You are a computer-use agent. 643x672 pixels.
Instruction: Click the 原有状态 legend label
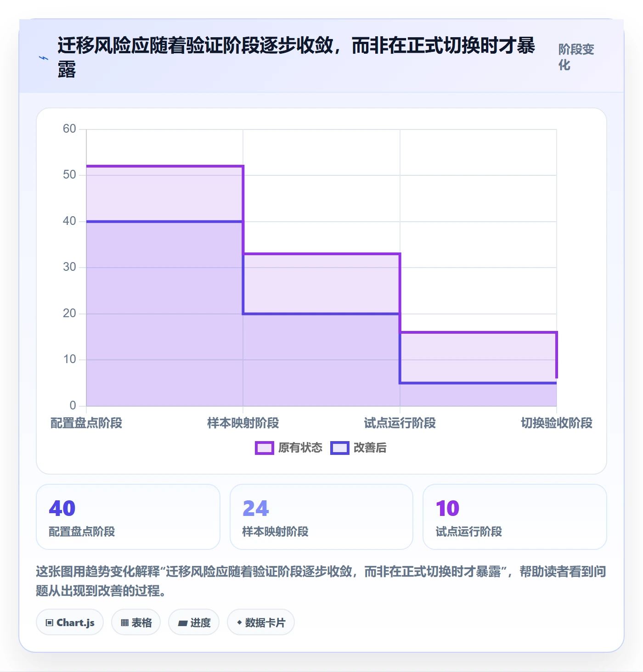[300, 448]
